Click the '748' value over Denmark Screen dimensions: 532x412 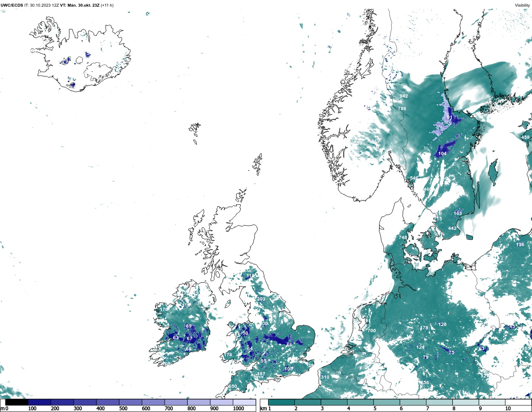pyautogui.click(x=403, y=237)
